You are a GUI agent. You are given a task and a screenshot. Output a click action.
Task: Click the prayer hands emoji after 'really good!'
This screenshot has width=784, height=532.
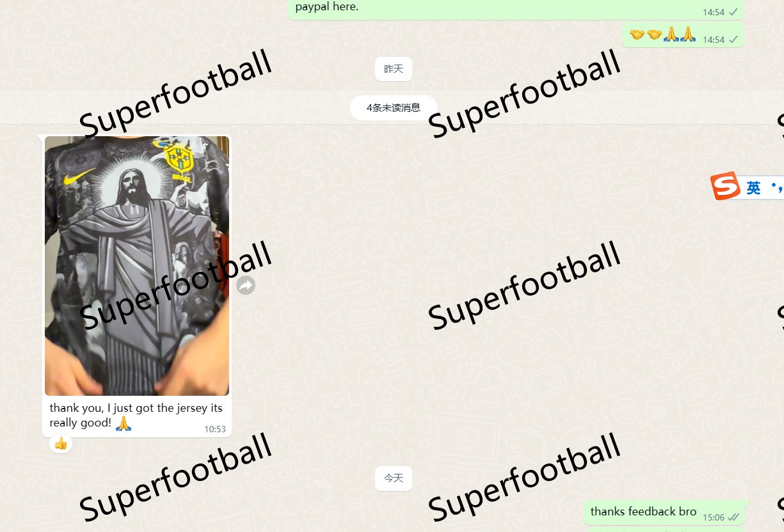tap(123, 423)
